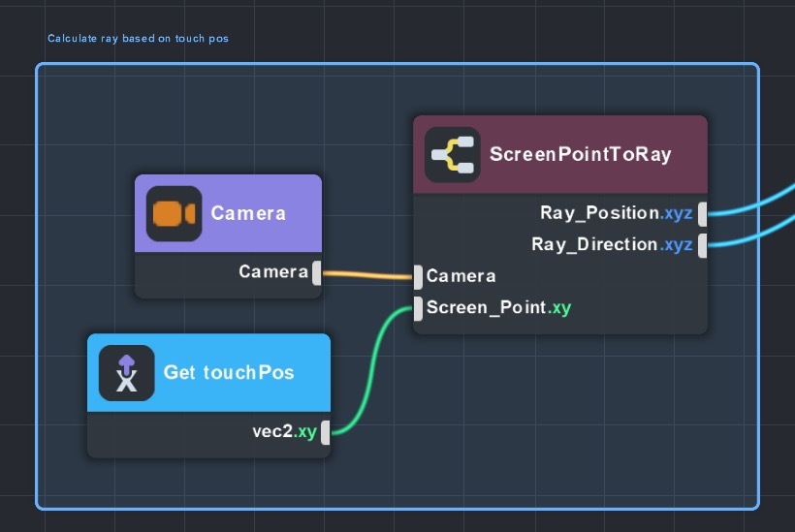This screenshot has width=795, height=532.
Task: Click the Get touchPos variable icon
Action: (127, 372)
